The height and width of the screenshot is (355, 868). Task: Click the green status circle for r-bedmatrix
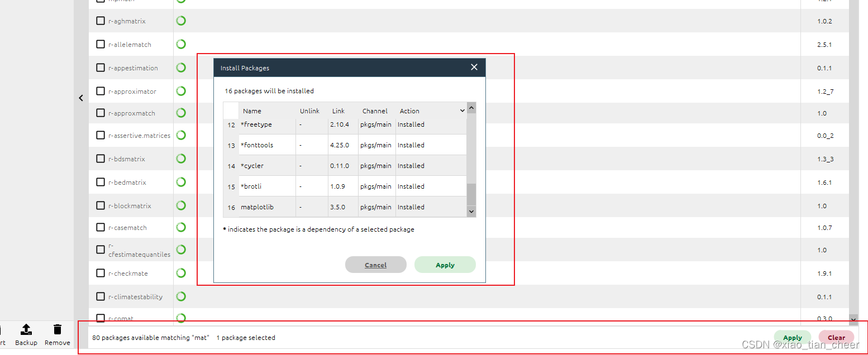pyautogui.click(x=181, y=182)
